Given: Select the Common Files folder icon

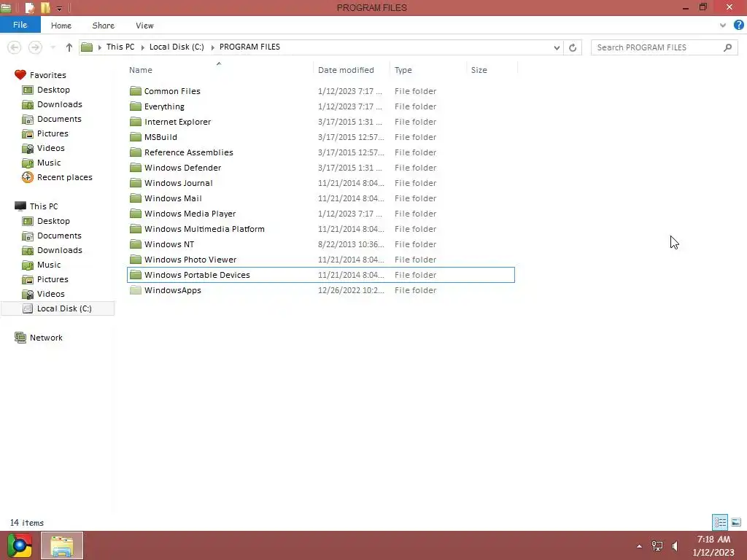Looking at the screenshot, I should [x=136, y=91].
